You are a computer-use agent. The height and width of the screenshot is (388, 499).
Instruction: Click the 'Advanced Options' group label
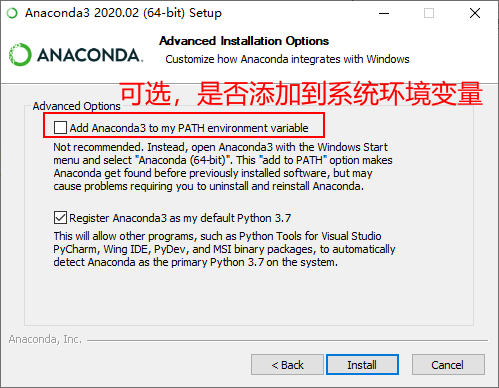click(77, 106)
